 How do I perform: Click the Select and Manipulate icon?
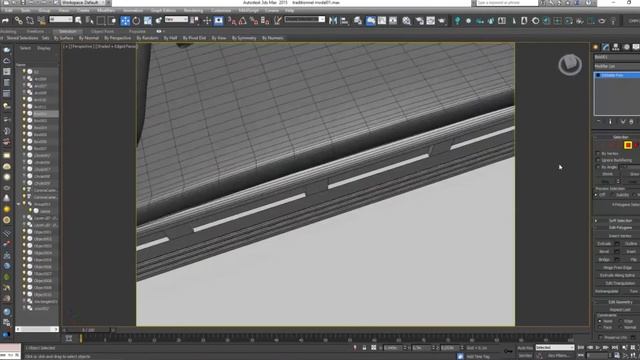pos(207,20)
